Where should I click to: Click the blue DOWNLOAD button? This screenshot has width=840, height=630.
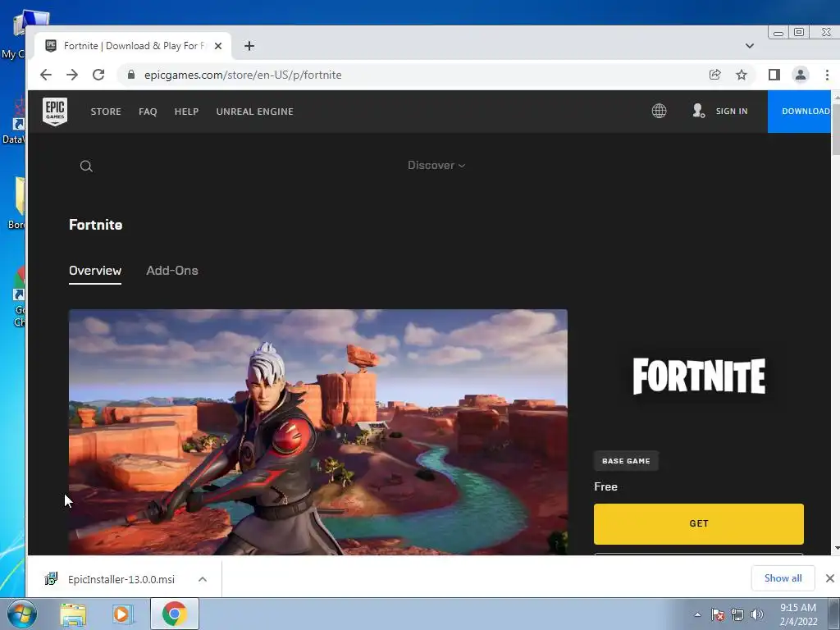point(799,112)
